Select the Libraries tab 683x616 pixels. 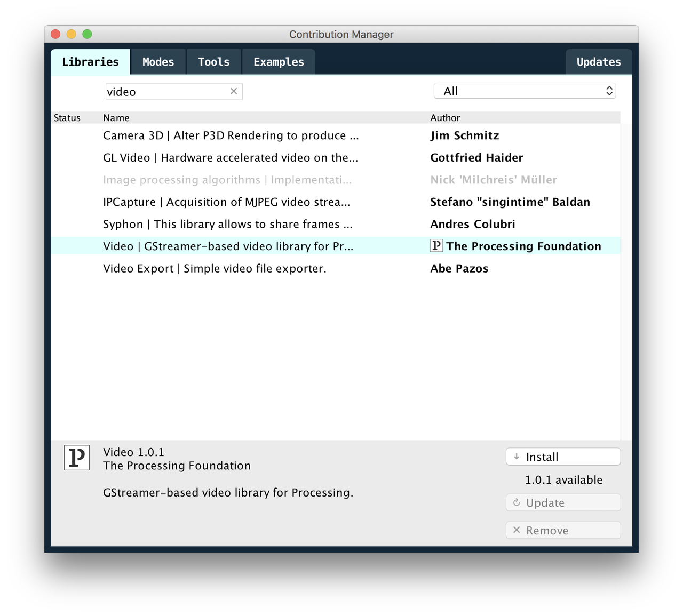point(90,62)
